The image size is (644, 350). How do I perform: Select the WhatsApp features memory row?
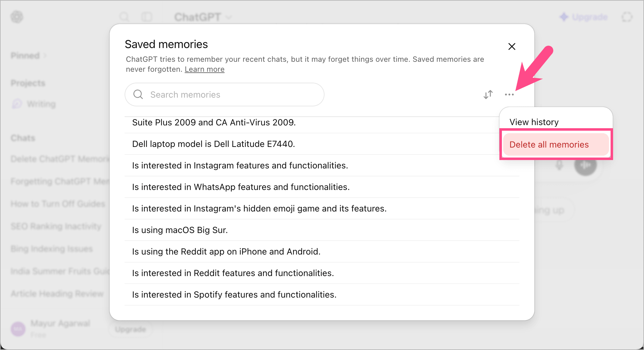(322, 187)
